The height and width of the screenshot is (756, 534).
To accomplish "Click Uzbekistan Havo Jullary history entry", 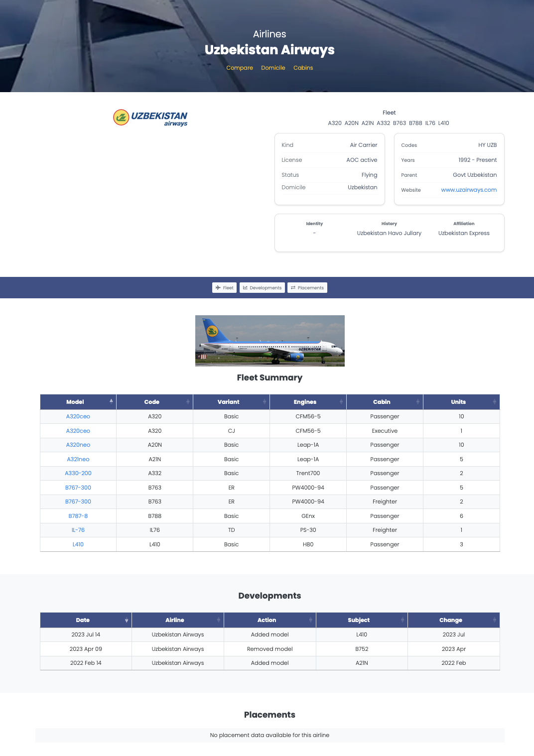I will (x=389, y=233).
